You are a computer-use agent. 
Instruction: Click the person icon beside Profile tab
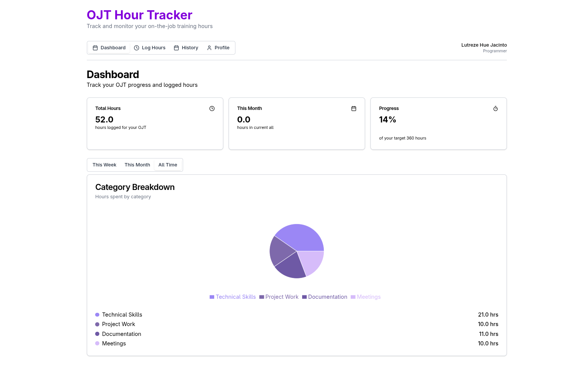[x=209, y=48]
